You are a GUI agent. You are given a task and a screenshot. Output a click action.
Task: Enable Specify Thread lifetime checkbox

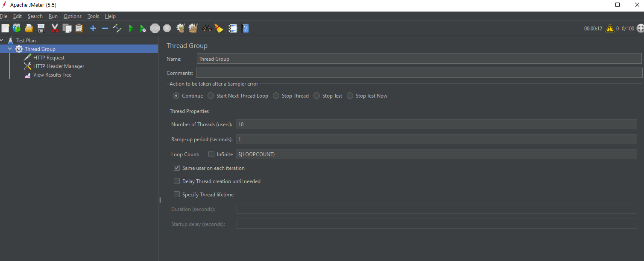pos(177,194)
